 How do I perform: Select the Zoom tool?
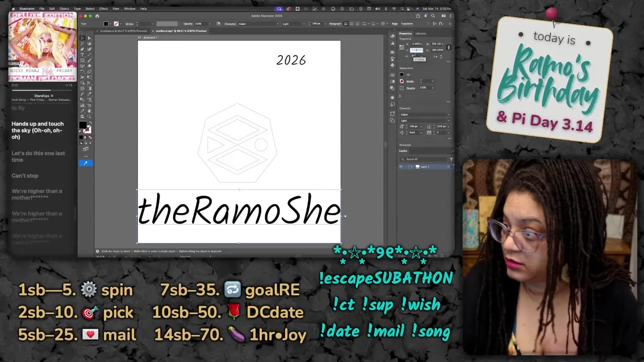coord(89,116)
